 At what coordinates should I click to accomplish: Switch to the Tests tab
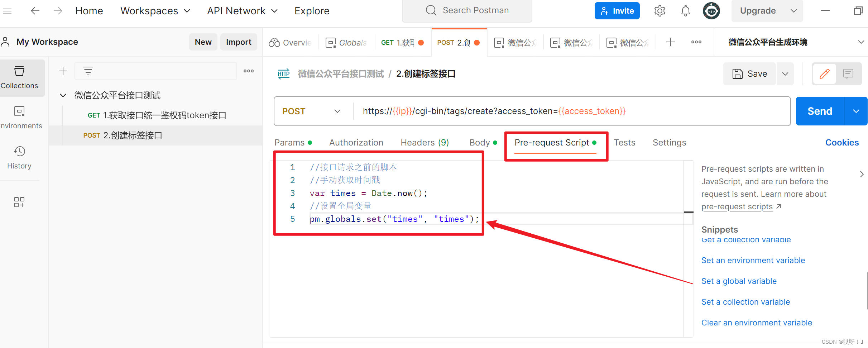point(624,143)
